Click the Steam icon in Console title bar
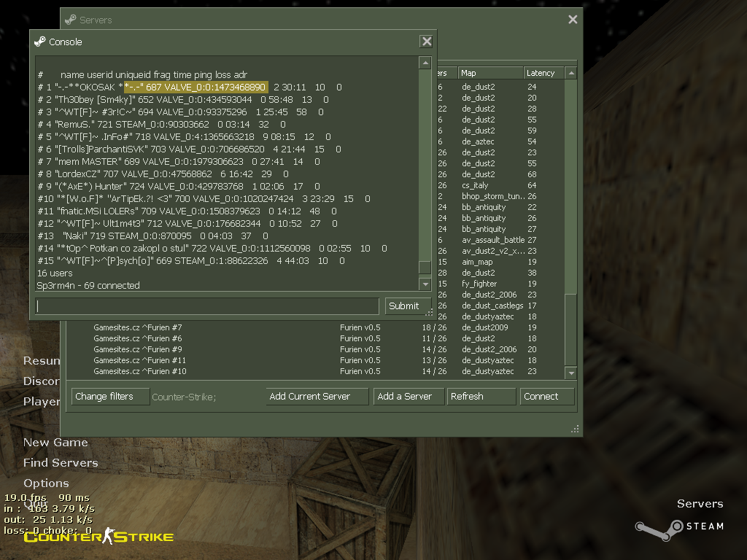The width and height of the screenshot is (747, 560). tap(40, 42)
